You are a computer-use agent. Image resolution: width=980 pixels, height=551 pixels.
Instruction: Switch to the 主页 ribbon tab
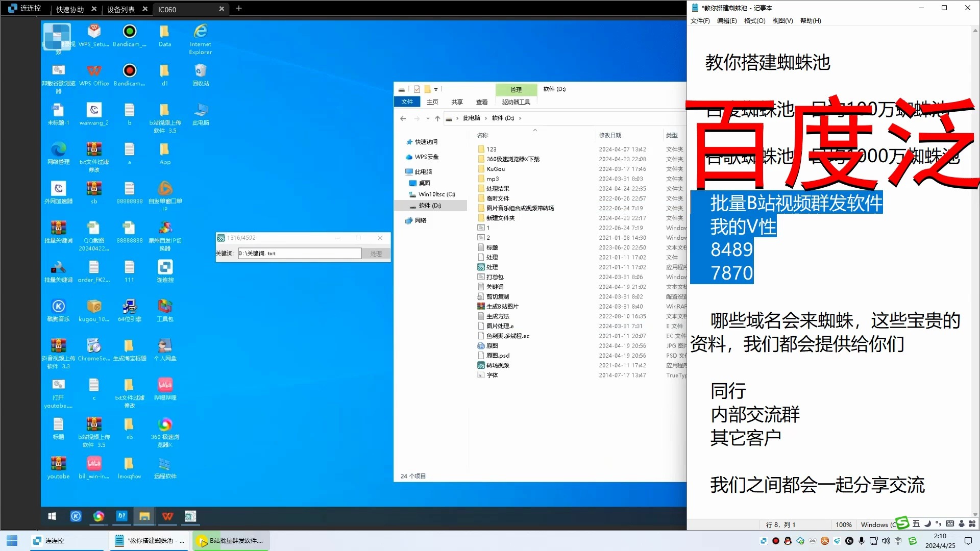pos(432,102)
